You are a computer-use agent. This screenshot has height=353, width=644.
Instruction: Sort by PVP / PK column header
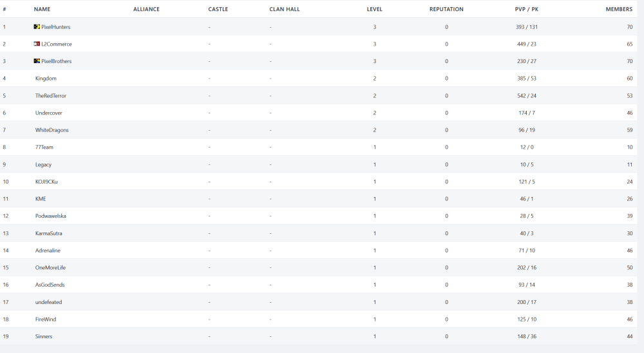point(526,10)
